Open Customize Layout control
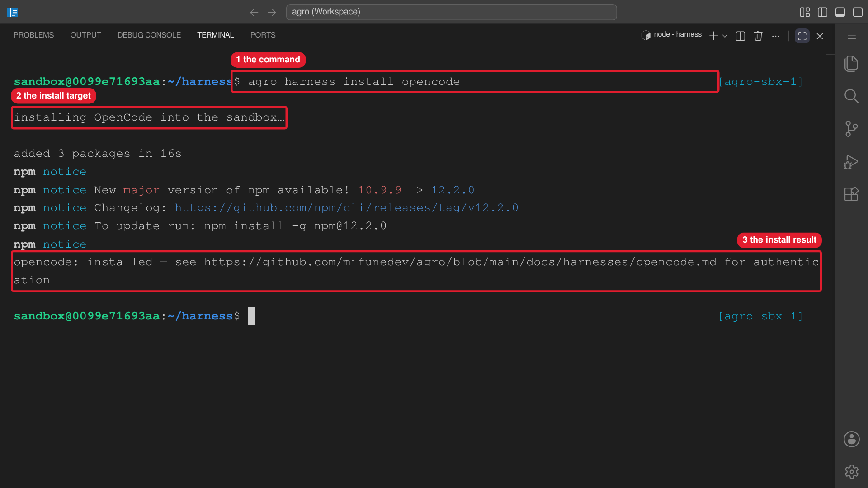The image size is (868, 488). coord(805,12)
